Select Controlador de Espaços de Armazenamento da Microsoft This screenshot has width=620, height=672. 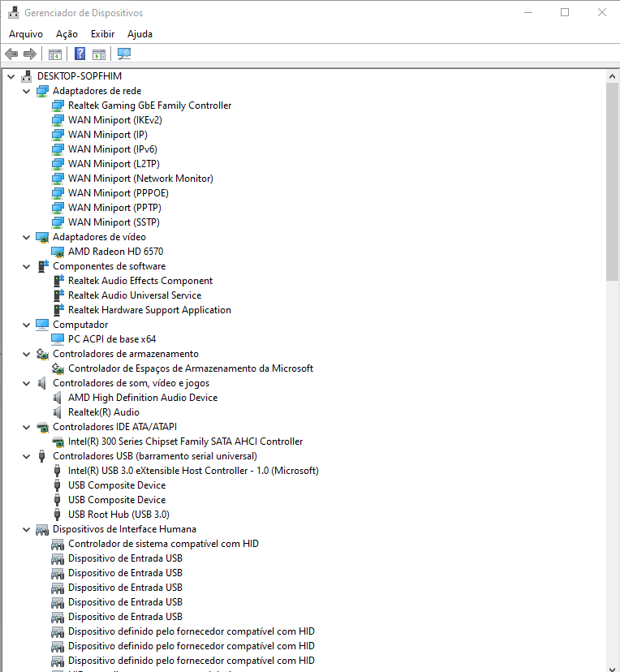(x=191, y=368)
